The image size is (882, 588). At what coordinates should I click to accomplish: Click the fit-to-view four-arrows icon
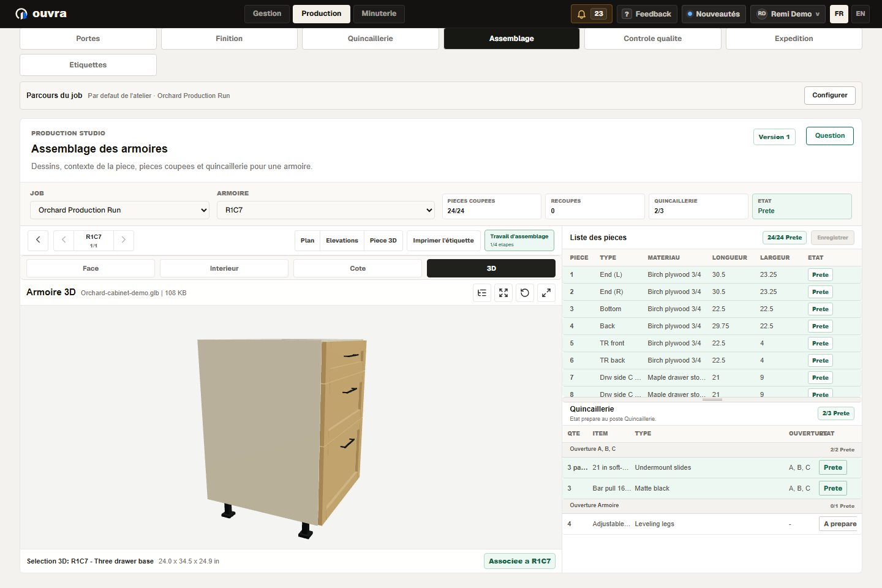coord(503,293)
